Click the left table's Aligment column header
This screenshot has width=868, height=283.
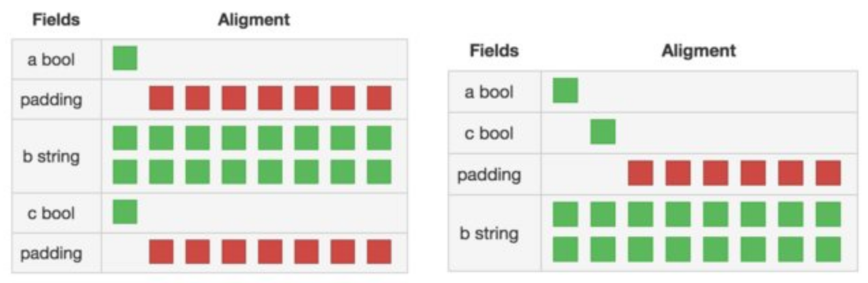coord(254,20)
